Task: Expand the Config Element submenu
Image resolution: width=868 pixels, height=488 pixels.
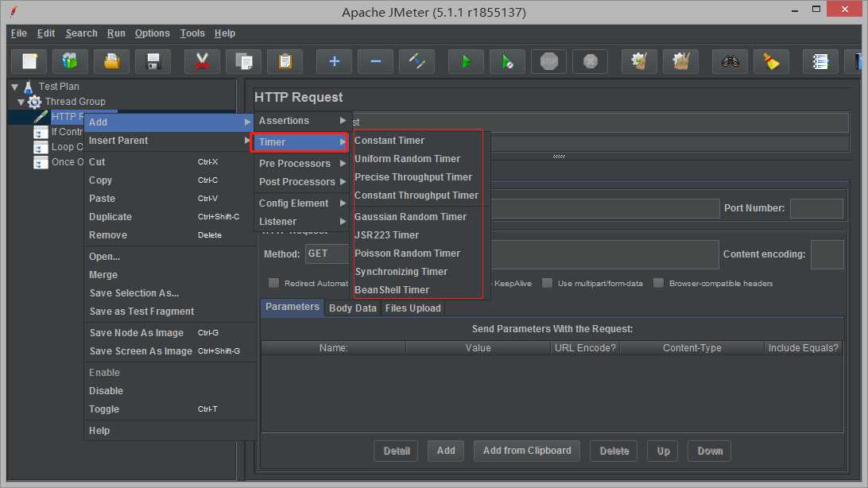Action: coord(302,203)
